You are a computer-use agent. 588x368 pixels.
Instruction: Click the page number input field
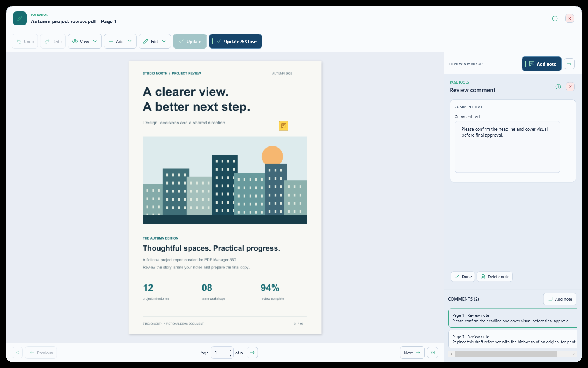(x=220, y=353)
